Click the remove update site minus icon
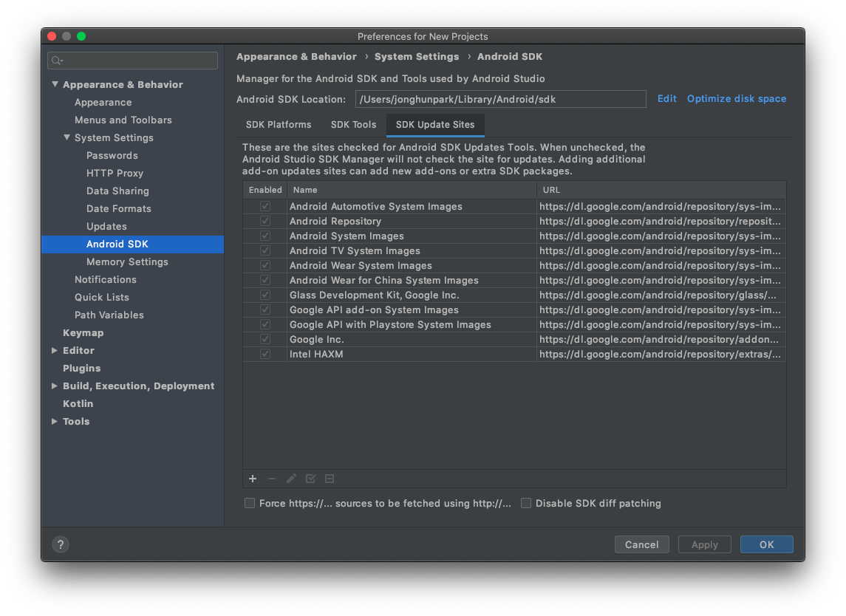Screen dimensions: 846x616 272,479
